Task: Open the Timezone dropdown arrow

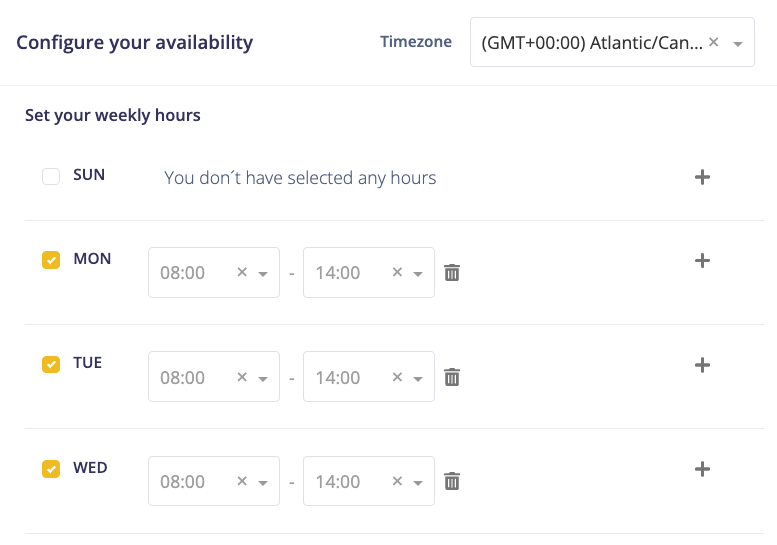Action: point(737,44)
